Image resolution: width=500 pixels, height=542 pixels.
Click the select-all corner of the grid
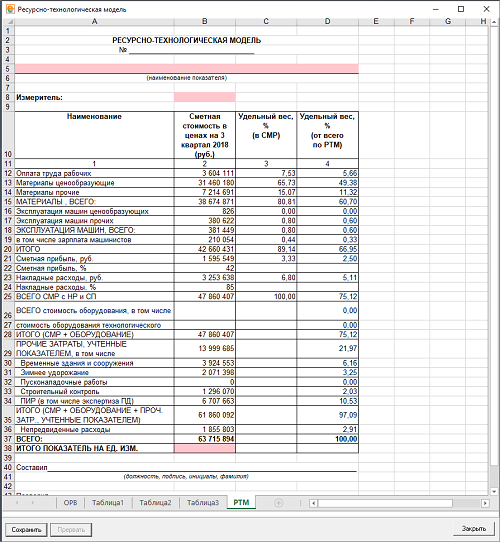click(x=9, y=21)
